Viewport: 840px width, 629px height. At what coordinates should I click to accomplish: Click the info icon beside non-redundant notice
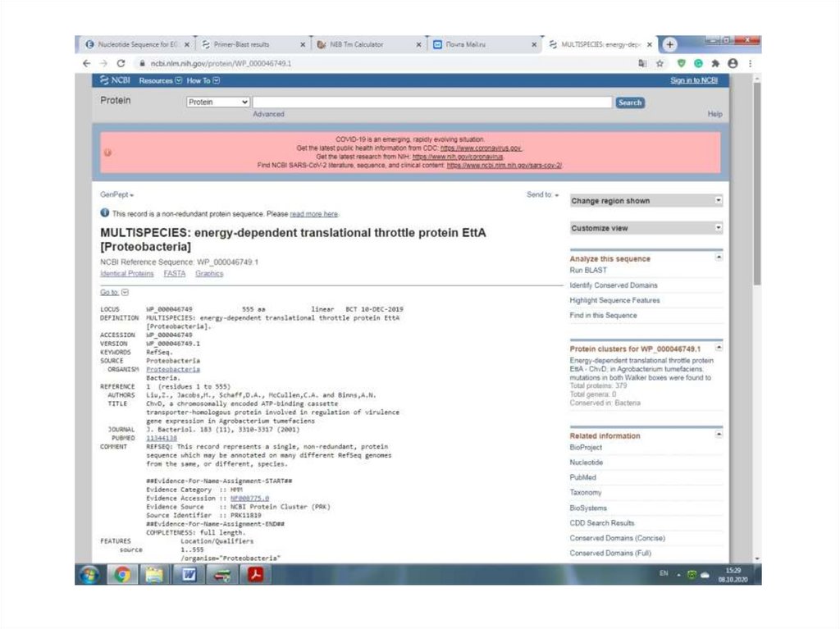point(105,212)
